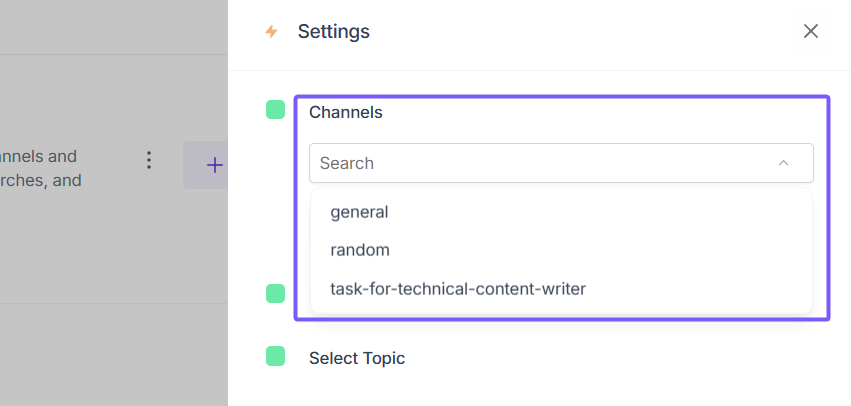
Task: Click the empty Settings header area beside the title
Action: click(580, 32)
